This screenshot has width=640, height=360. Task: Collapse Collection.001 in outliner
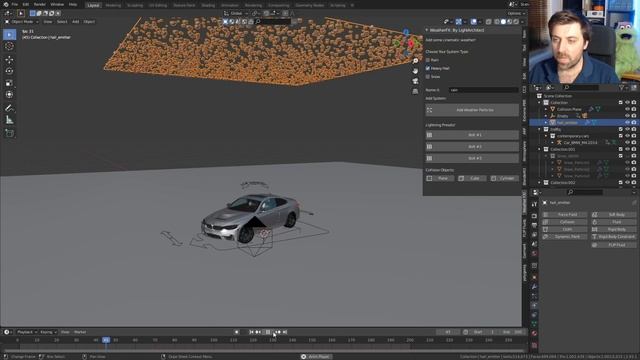539,149
